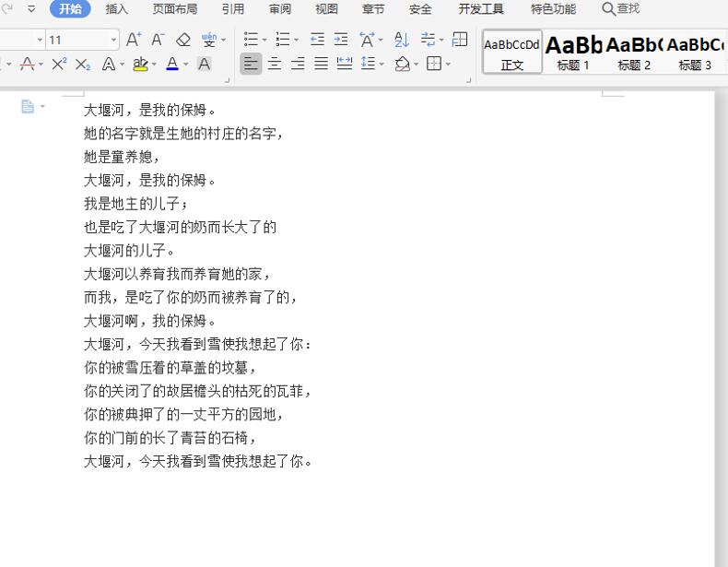Apply the 标题 1 style
Screen dimensions: 728x567
(x=573, y=52)
